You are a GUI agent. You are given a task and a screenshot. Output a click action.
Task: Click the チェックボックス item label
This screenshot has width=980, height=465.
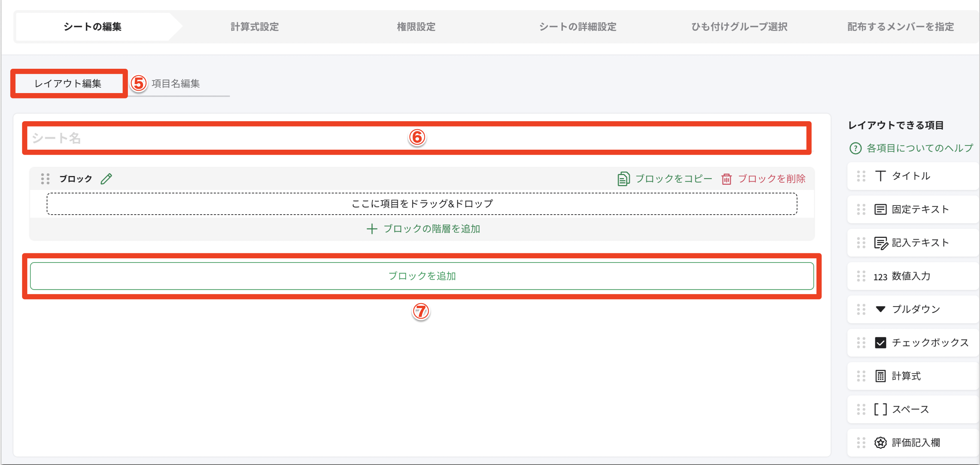(930, 342)
